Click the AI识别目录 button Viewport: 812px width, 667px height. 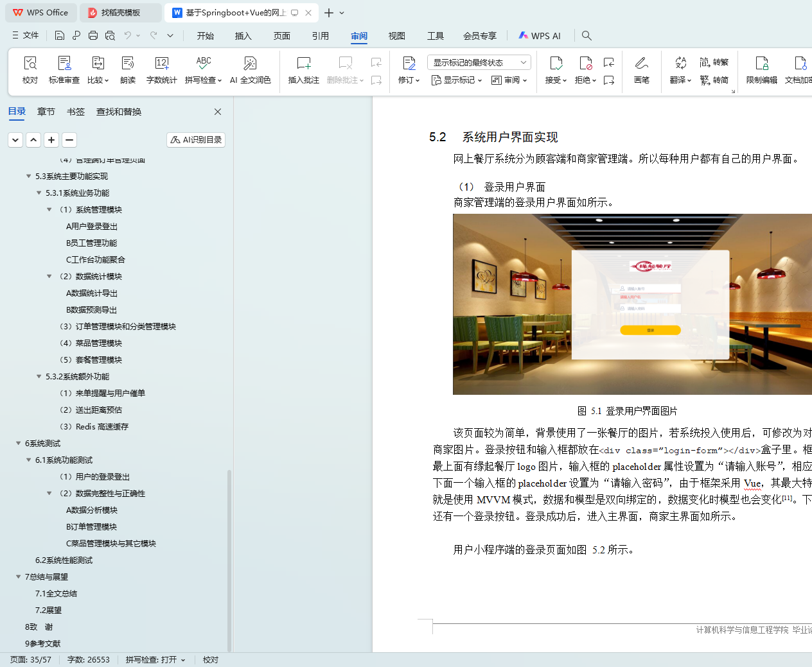[196, 139]
